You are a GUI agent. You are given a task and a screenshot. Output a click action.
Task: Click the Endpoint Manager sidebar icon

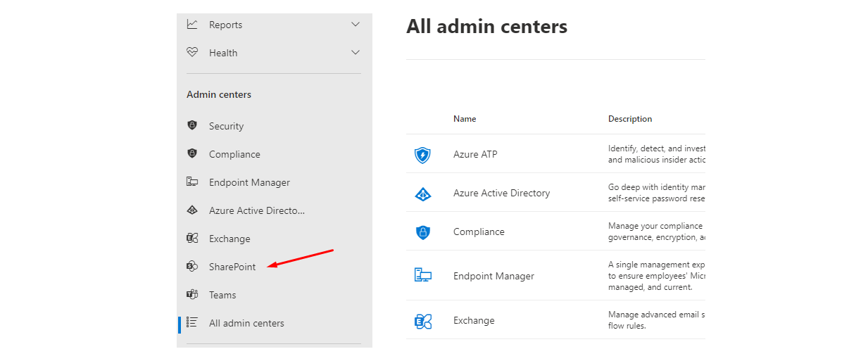(x=192, y=182)
